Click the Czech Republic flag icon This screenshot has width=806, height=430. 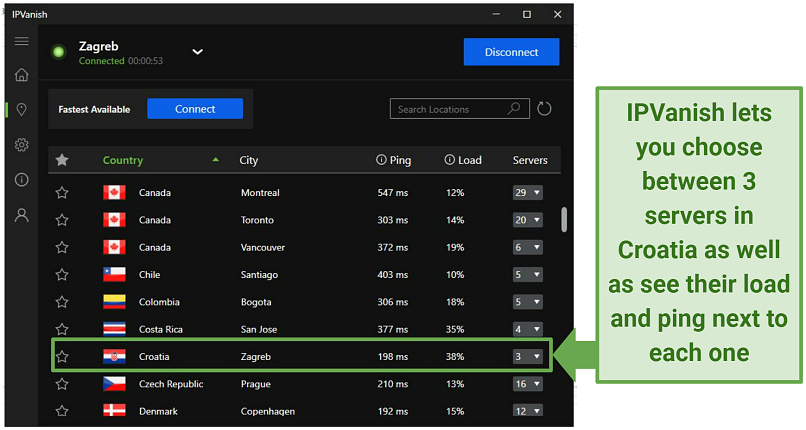pyautogui.click(x=114, y=384)
